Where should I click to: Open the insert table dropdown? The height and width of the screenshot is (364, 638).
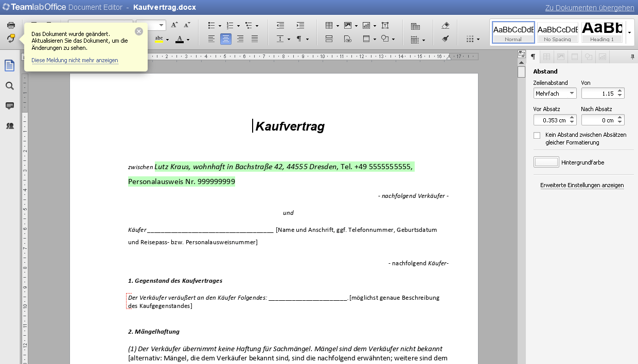click(x=338, y=26)
